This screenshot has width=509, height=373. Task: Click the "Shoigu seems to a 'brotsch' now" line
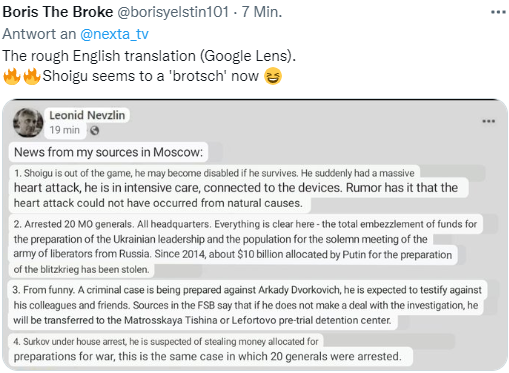tap(150, 76)
